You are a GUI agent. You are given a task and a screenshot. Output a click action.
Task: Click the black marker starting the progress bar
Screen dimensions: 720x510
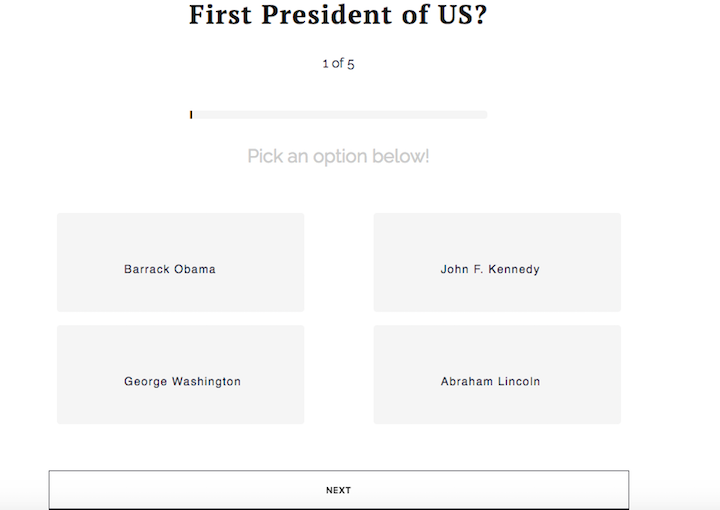point(191,115)
